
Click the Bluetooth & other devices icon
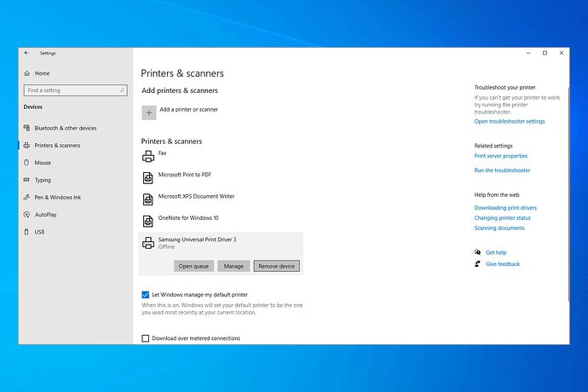[x=26, y=128]
